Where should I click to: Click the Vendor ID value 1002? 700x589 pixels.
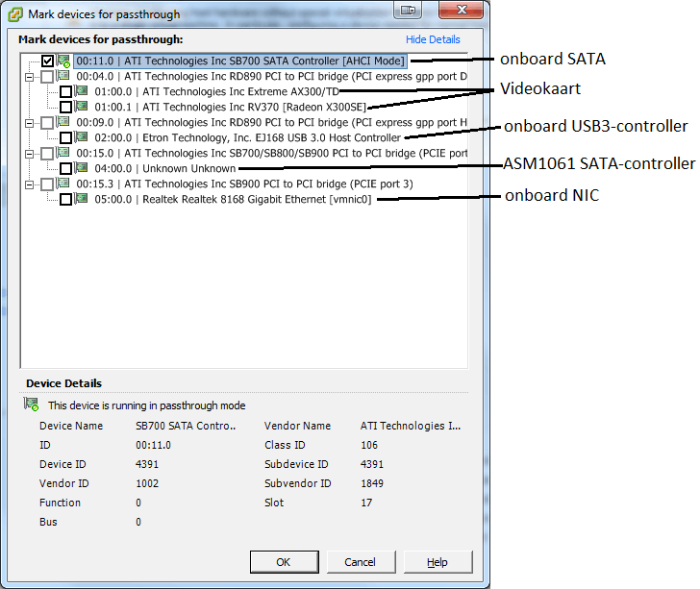pyautogui.click(x=147, y=483)
